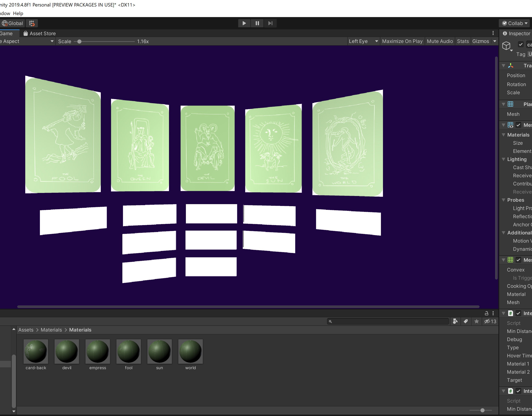This screenshot has height=416, width=532.
Task: Toggle Gizmos in the Game view
Action: pos(481,41)
